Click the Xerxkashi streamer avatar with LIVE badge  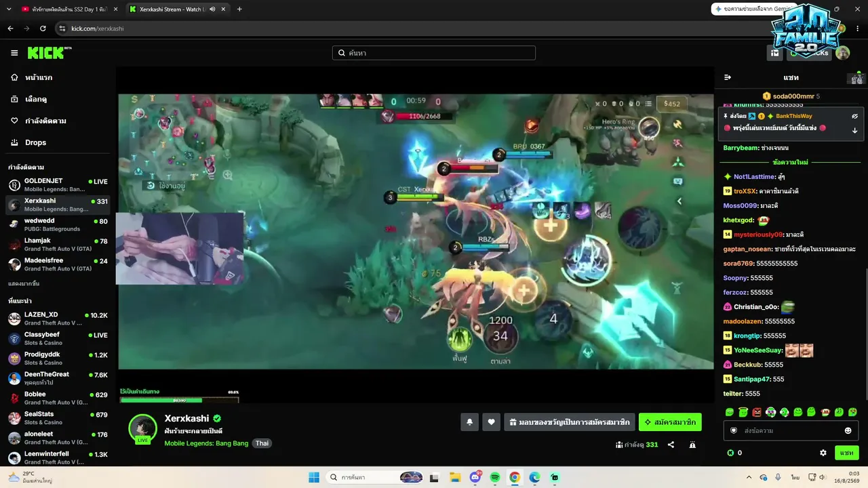(x=143, y=428)
